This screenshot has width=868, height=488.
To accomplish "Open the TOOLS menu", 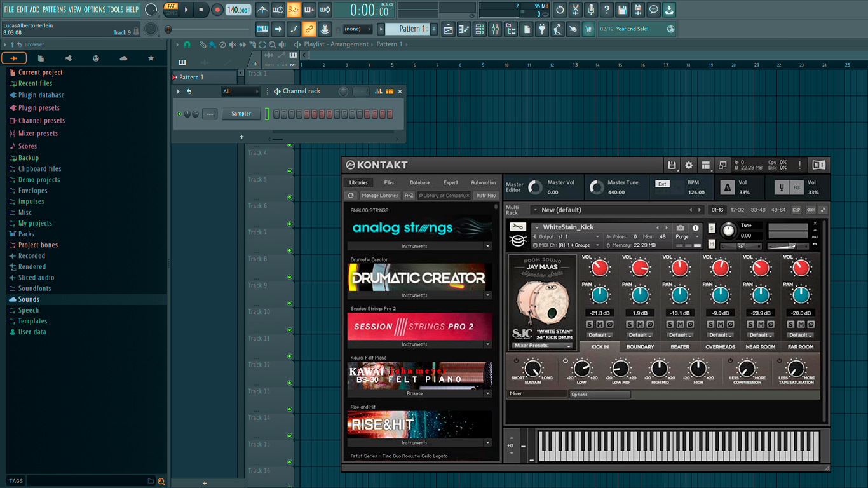I will click(116, 10).
